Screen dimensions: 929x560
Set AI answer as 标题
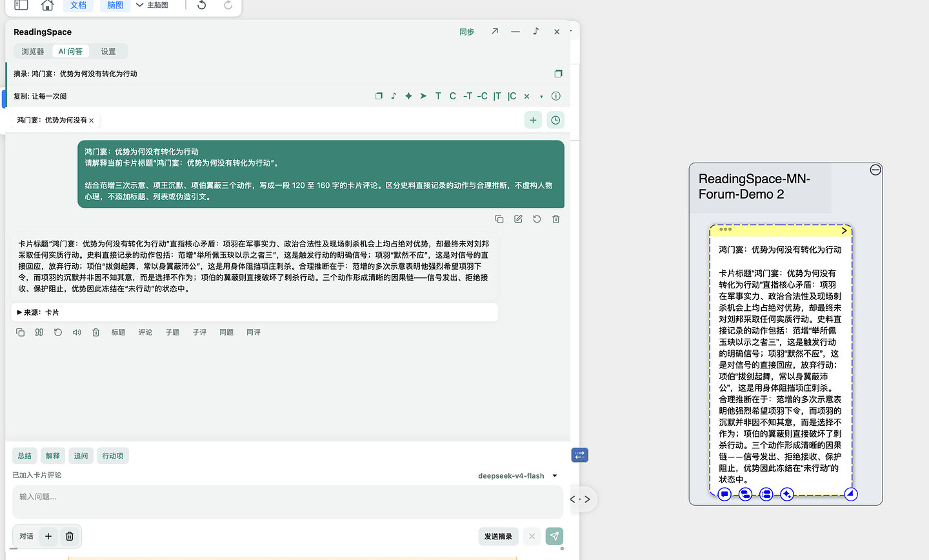click(x=118, y=332)
